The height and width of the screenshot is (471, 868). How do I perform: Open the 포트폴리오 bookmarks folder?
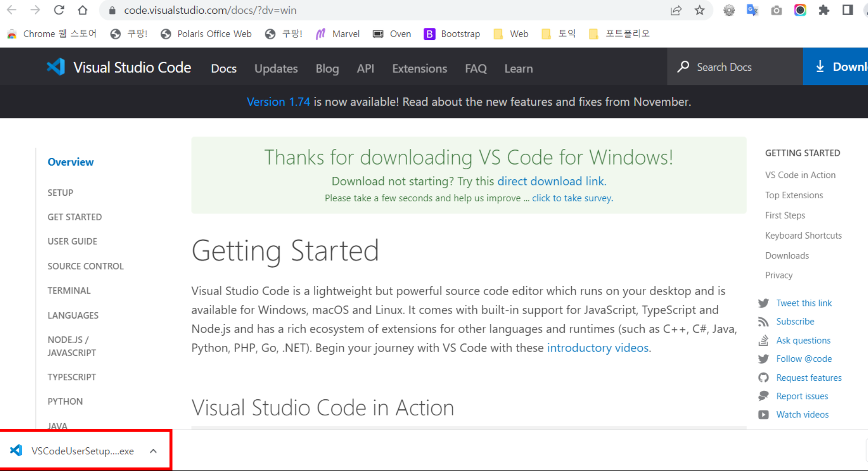tap(619, 34)
